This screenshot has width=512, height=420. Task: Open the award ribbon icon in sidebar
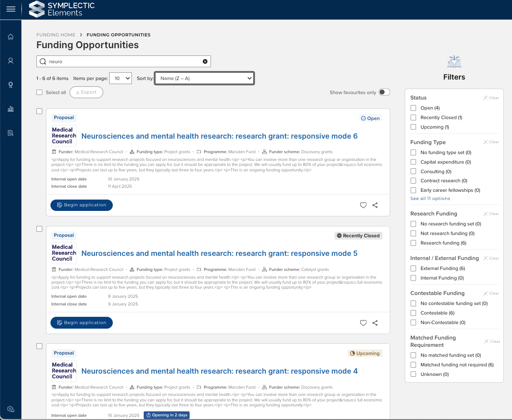click(10, 85)
